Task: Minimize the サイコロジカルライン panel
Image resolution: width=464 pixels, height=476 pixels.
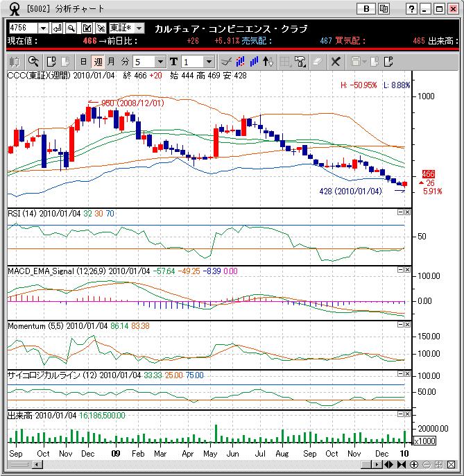Action: click(400, 374)
